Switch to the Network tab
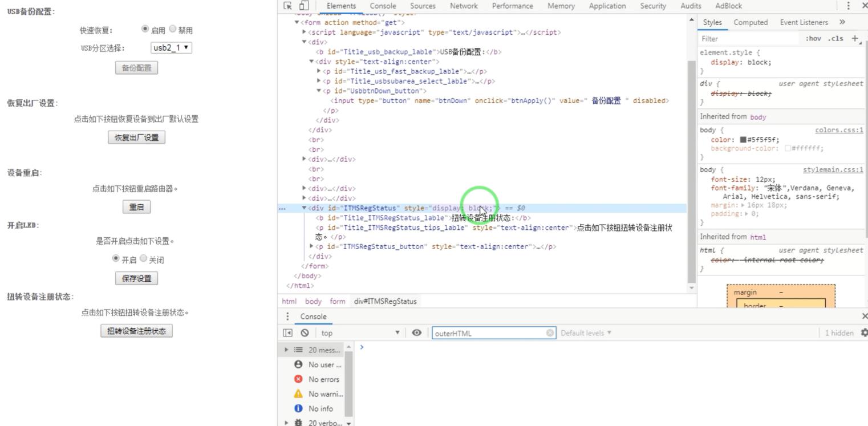868x426 pixels. pyautogui.click(x=464, y=6)
